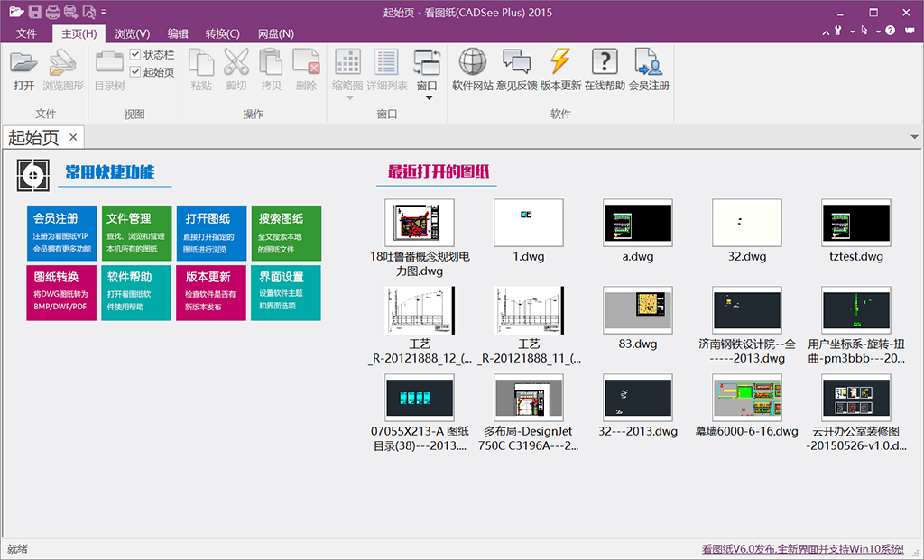The height and width of the screenshot is (560, 924).
Task: Open the 转换(C) ribbon tab
Action: (222, 33)
